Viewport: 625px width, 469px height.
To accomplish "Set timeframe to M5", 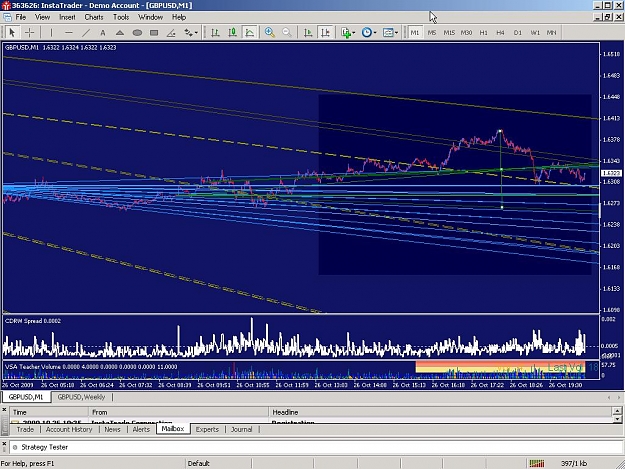I will tap(432, 33).
